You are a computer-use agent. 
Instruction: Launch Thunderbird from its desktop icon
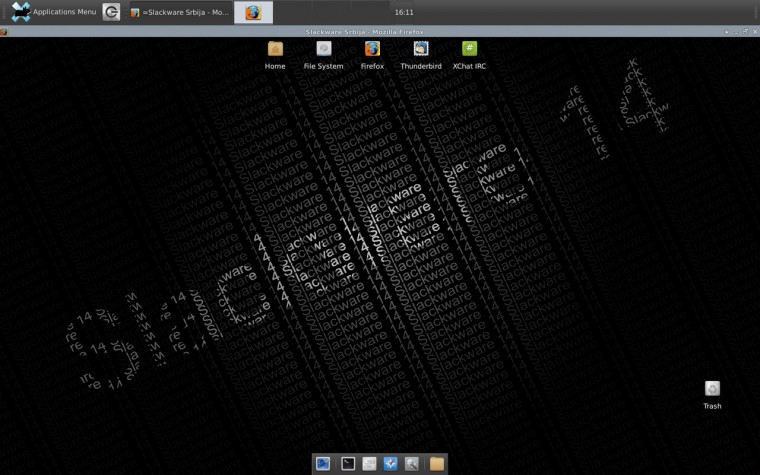[421, 55]
